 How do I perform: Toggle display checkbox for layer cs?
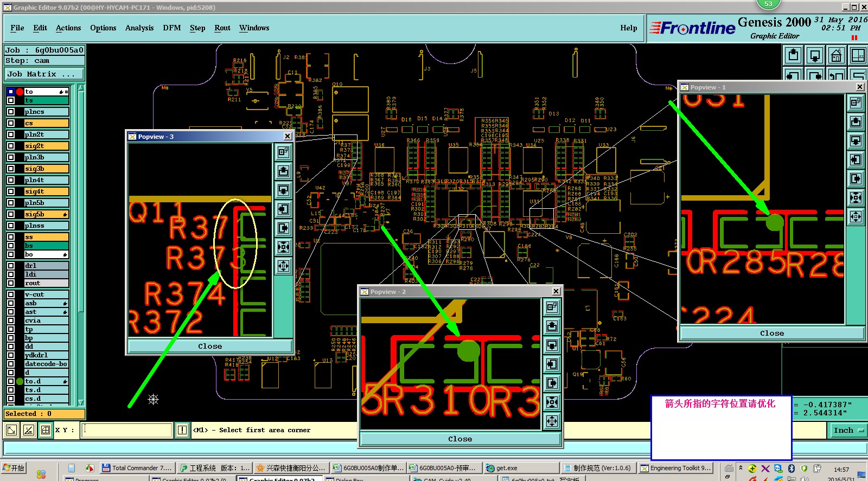click(11, 123)
